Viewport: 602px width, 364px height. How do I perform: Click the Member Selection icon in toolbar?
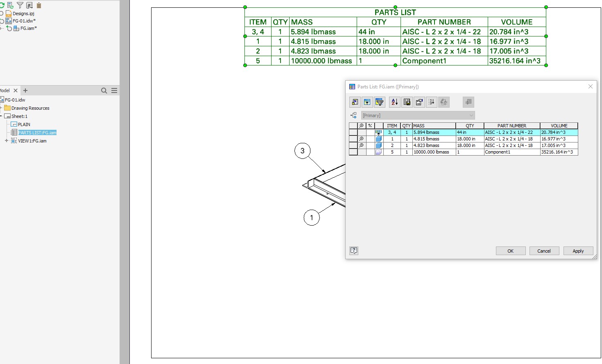pyautogui.click(x=468, y=102)
